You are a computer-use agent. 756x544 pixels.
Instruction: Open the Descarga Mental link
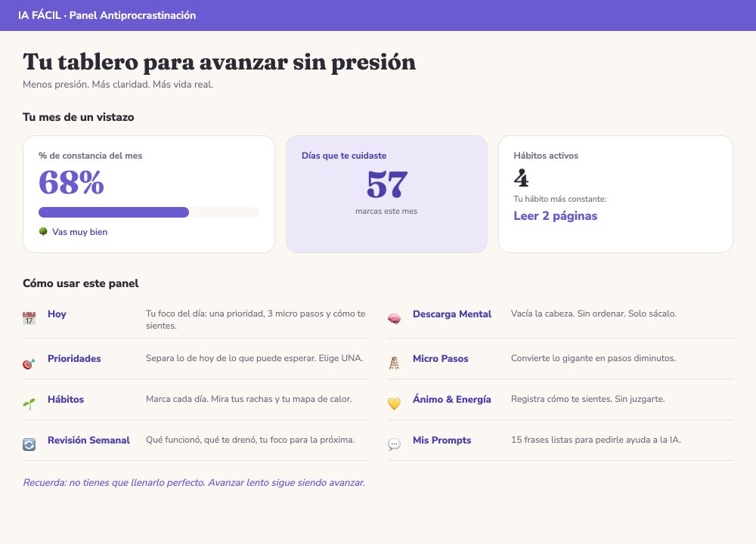(x=452, y=314)
